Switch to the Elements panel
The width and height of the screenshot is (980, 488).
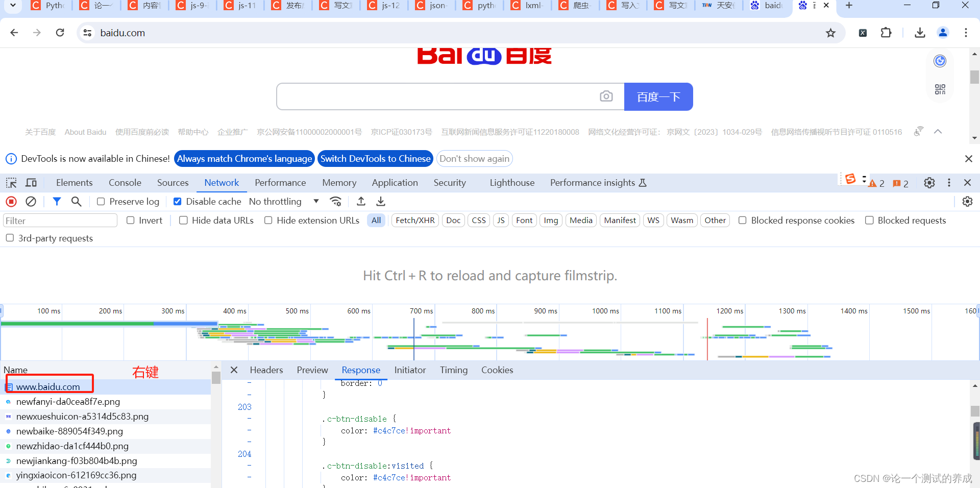click(75, 183)
